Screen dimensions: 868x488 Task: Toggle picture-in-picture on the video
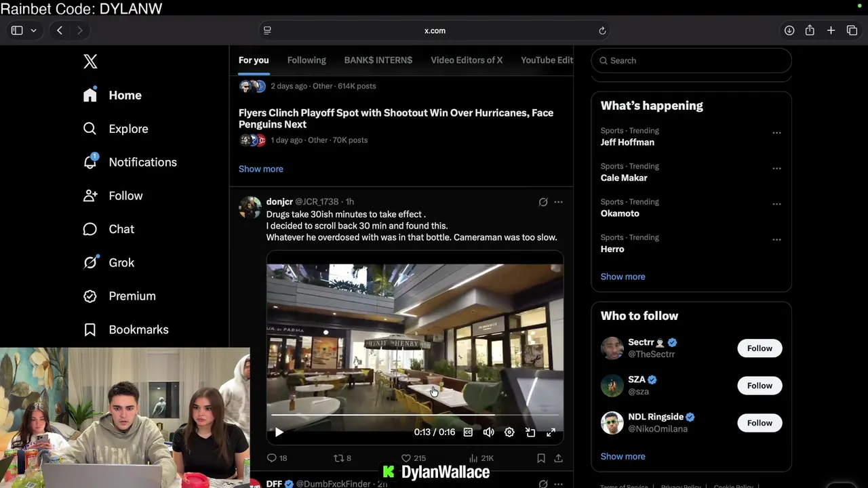pyautogui.click(x=530, y=432)
